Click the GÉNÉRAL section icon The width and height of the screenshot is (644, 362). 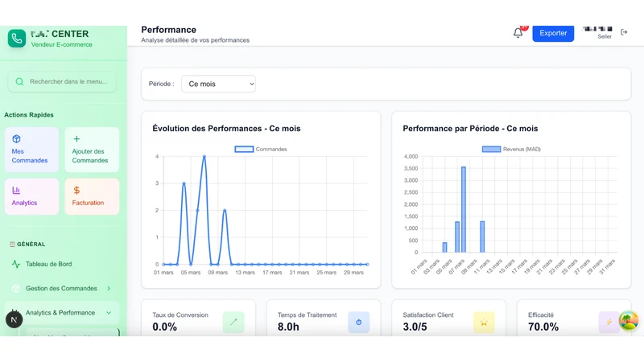[x=12, y=245]
